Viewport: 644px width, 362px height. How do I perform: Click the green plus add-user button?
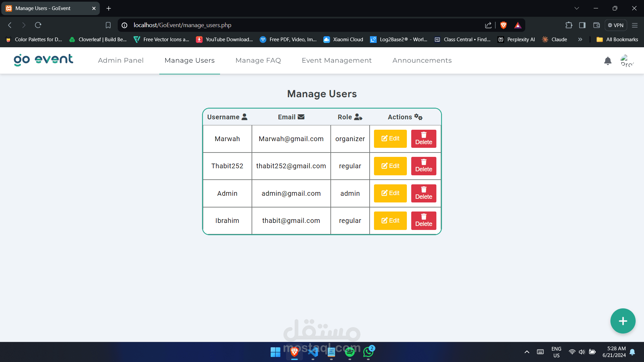623,321
